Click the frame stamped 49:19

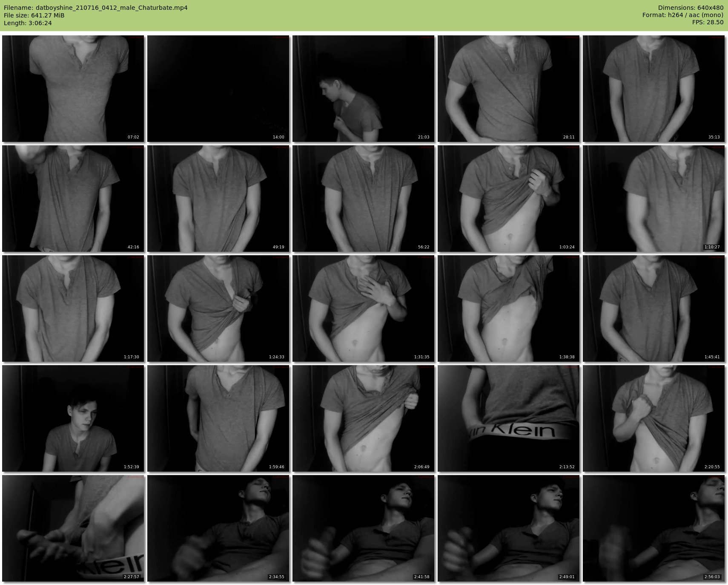218,199
